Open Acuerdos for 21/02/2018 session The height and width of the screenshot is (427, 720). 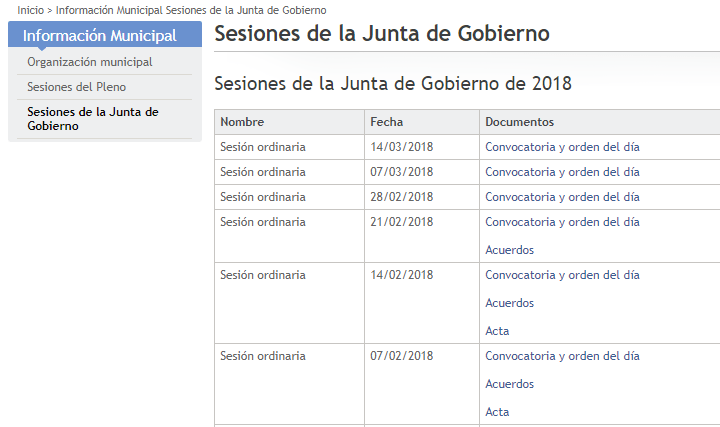point(509,250)
